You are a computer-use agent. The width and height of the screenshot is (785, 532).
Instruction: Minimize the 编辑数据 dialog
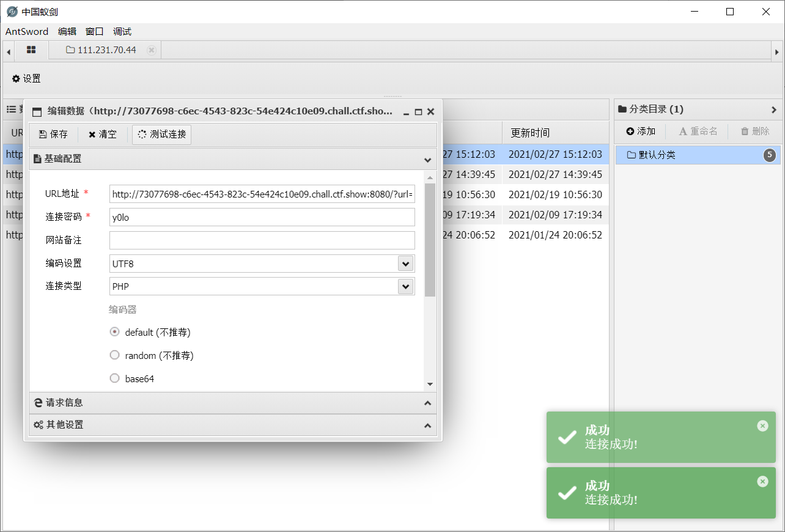(x=407, y=112)
